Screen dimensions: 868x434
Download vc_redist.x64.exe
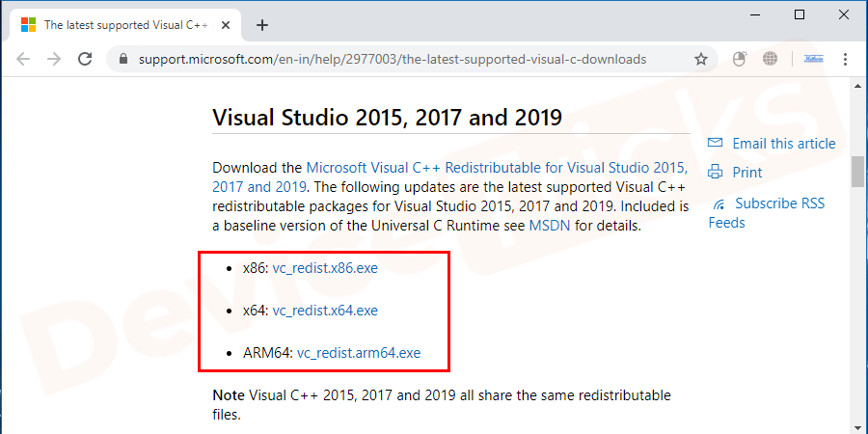[325, 311]
